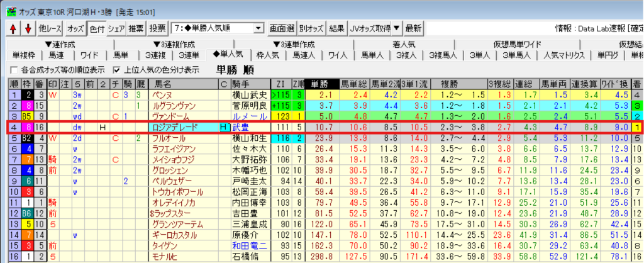
Task: Click the red down arrow button
Action: [27, 28]
